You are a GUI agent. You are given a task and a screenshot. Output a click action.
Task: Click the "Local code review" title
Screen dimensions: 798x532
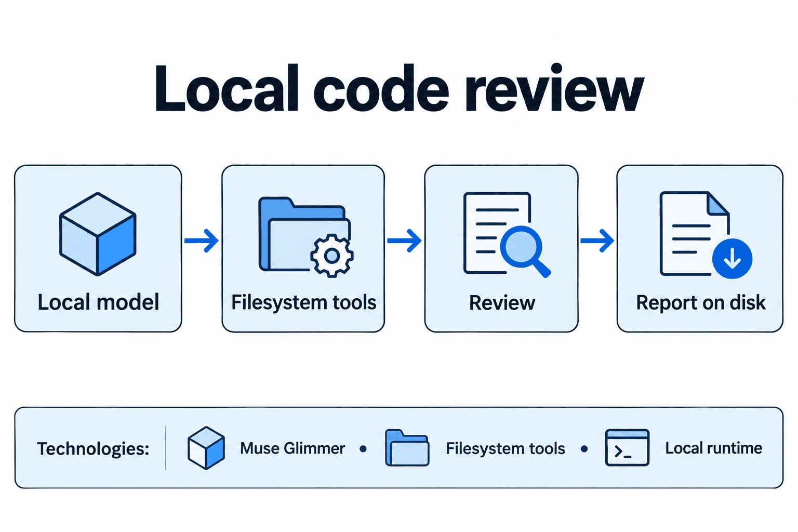(399, 88)
